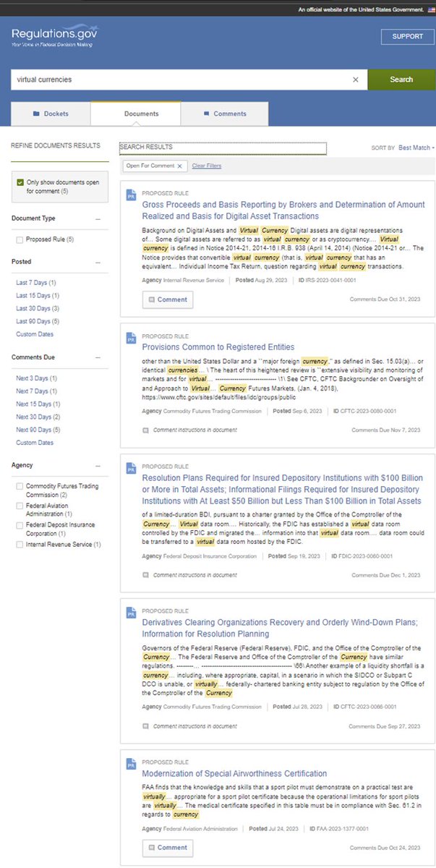Check Internal Revenue Service agency filter
436x868 pixels.
pyautogui.click(x=20, y=544)
